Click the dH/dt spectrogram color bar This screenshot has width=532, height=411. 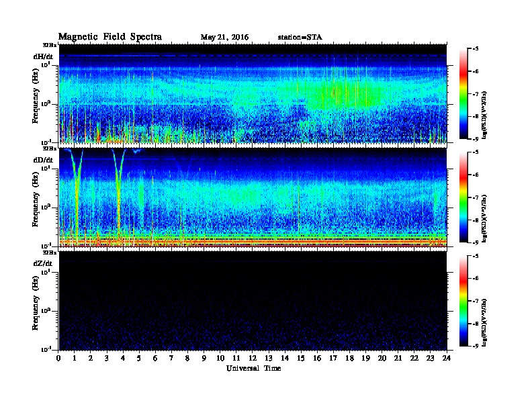463,93
